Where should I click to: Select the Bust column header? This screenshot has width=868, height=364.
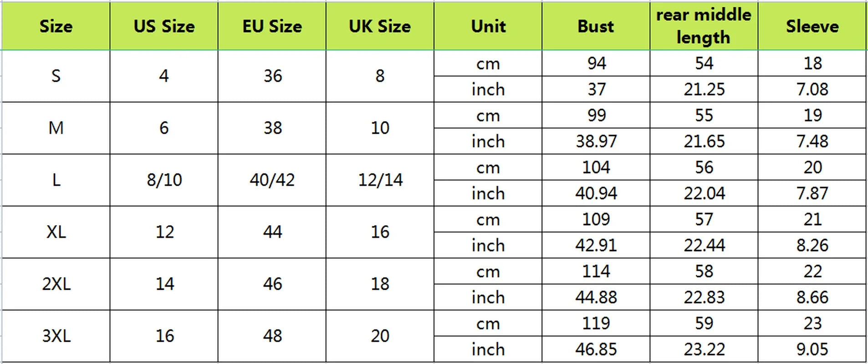click(596, 26)
